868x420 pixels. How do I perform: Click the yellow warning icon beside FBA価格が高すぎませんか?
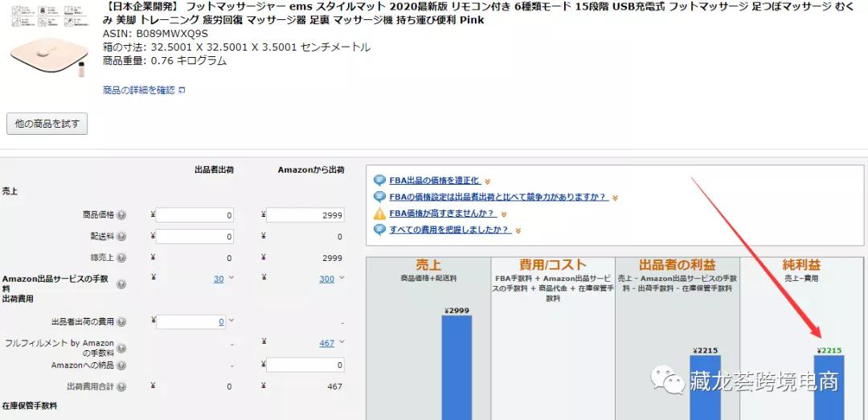379,214
